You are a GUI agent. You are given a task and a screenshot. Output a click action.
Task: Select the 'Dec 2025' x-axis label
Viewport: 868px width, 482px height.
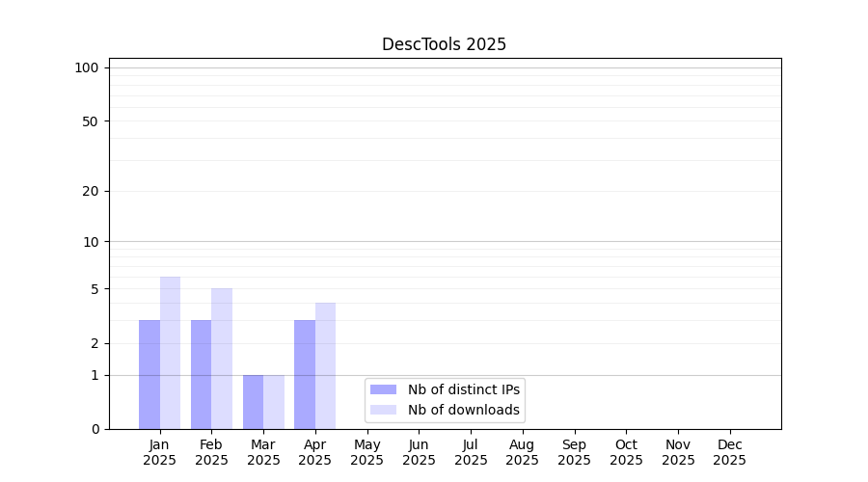729,452
